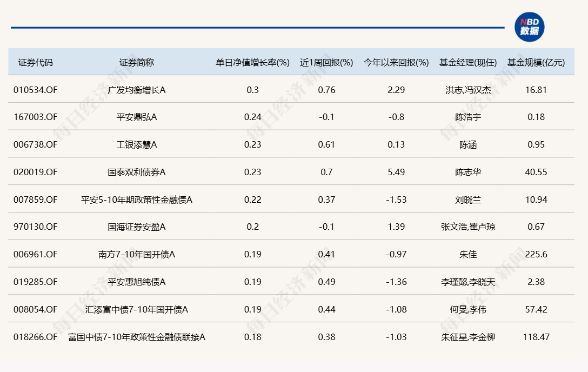Click fund size value 57.42
The height and width of the screenshot is (372, 588).
pyautogui.click(x=536, y=310)
